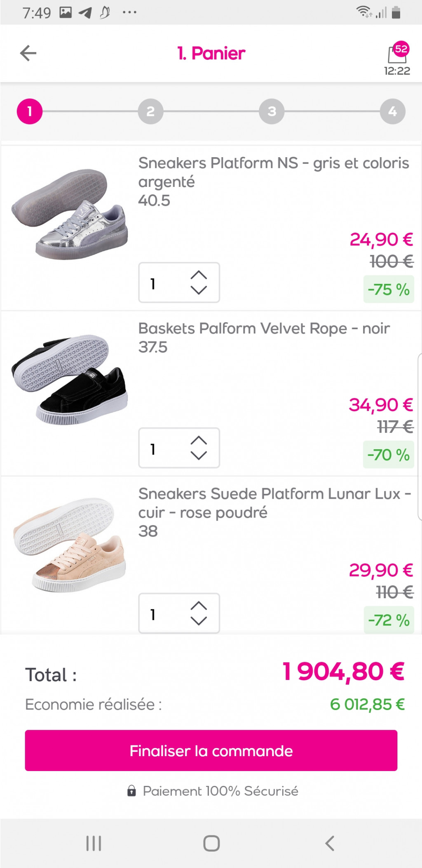Open pink Suede Lunar Lux sneaker image
Screen dimensions: 422x868
(x=70, y=545)
